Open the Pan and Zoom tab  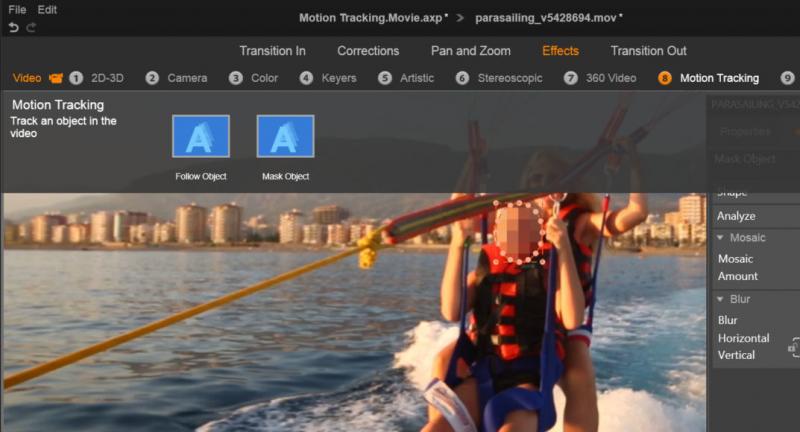[x=470, y=51]
